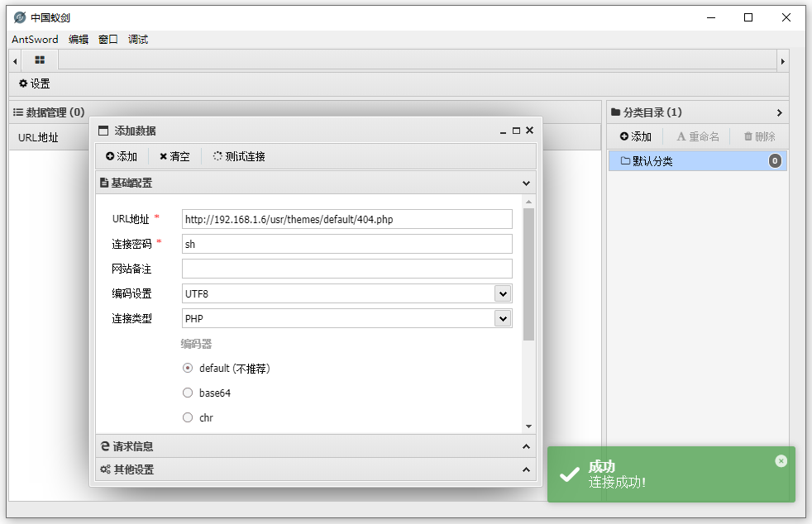Select the chr encoder radio

tap(188, 417)
